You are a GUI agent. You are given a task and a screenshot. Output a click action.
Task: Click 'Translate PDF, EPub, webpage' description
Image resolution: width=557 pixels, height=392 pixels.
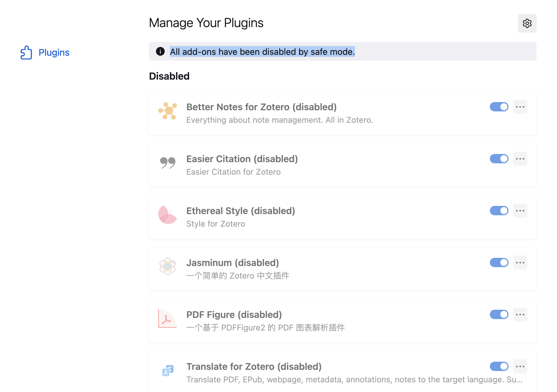click(x=354, y=379)
